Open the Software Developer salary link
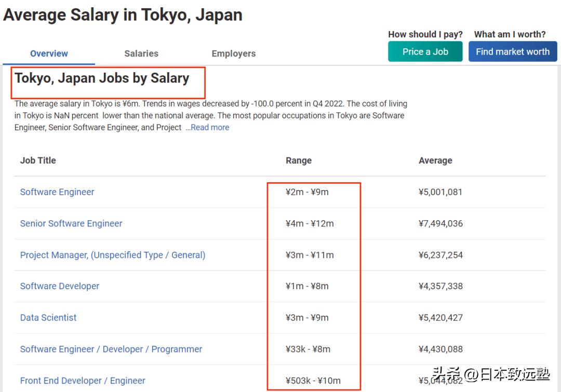 pyautogui.click(x=59, y=286)
